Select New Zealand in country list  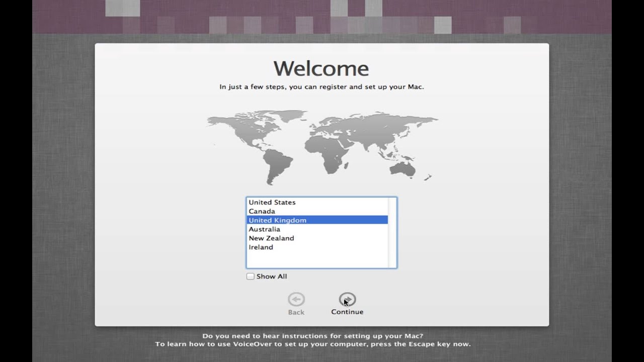pos(317,238)
